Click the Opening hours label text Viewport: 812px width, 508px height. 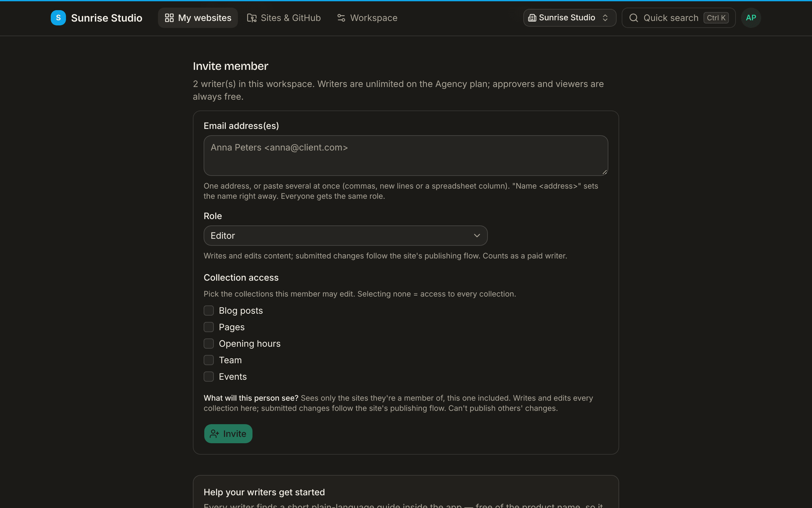tap(249, 344)
